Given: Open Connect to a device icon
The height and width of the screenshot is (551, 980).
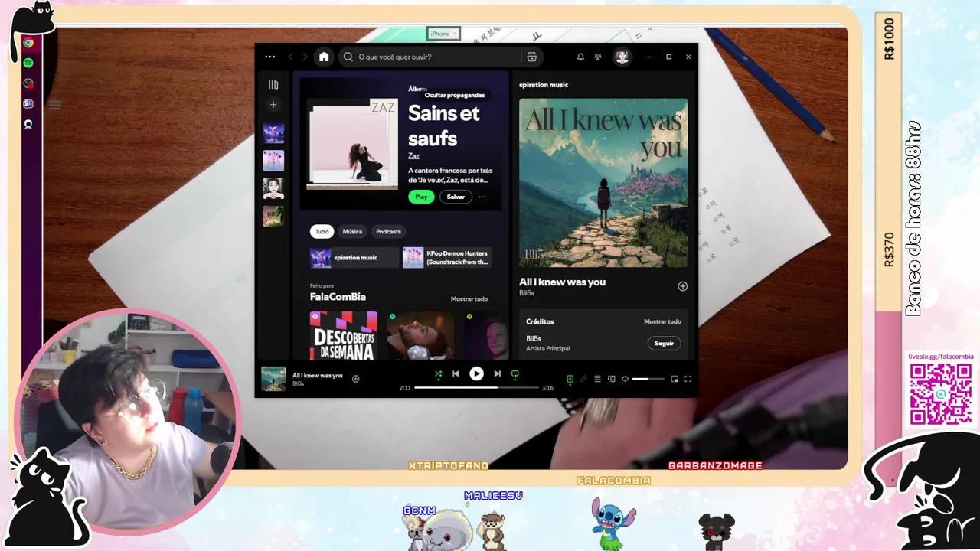Looking at the screenshot, I should coord(611,379).
